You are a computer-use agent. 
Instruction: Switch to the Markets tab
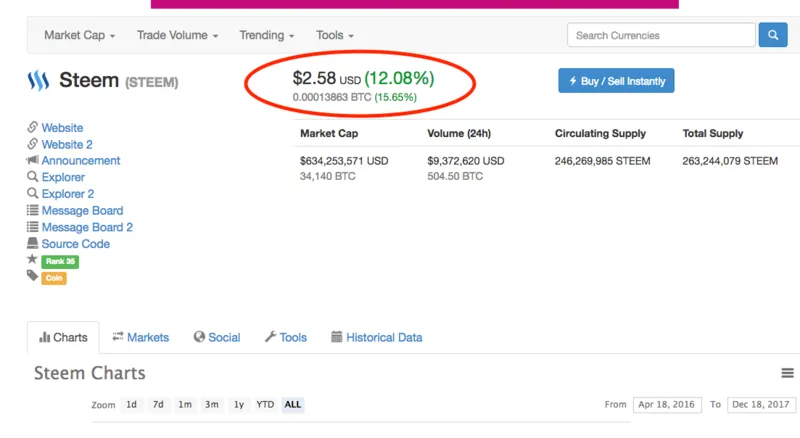click(141, 337)
